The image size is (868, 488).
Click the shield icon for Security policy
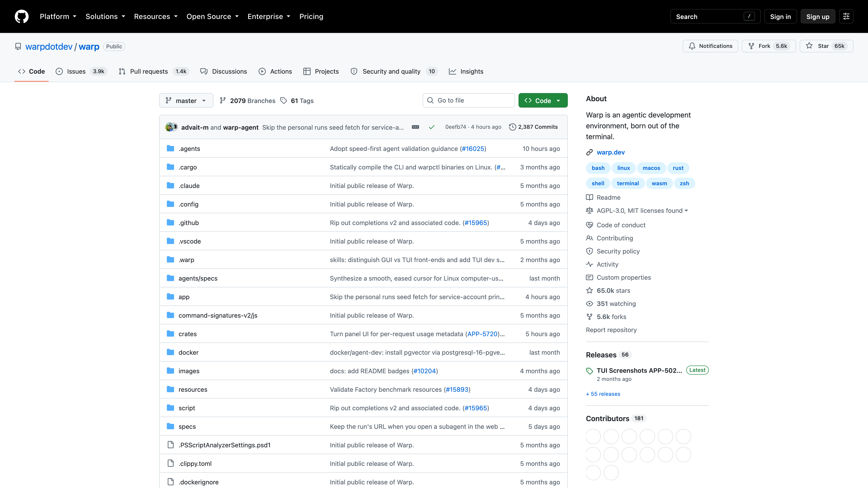tap(589, 251)
